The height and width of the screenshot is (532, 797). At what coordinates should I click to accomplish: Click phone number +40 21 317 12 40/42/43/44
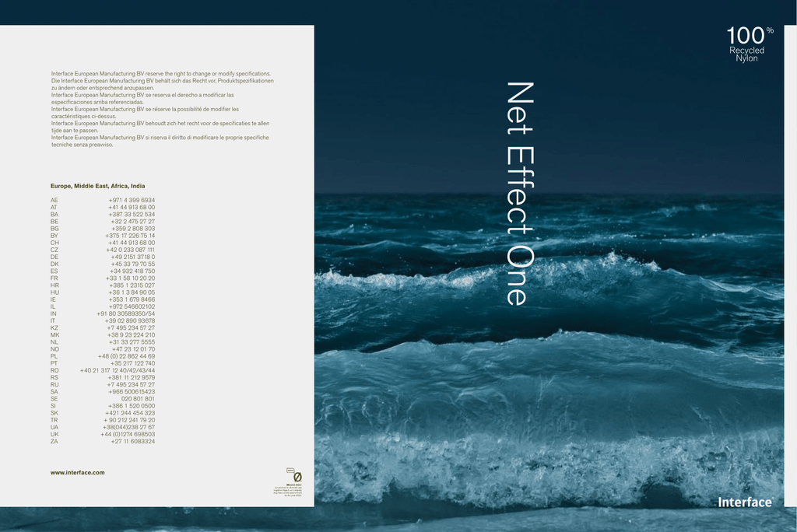click(118, 371)
